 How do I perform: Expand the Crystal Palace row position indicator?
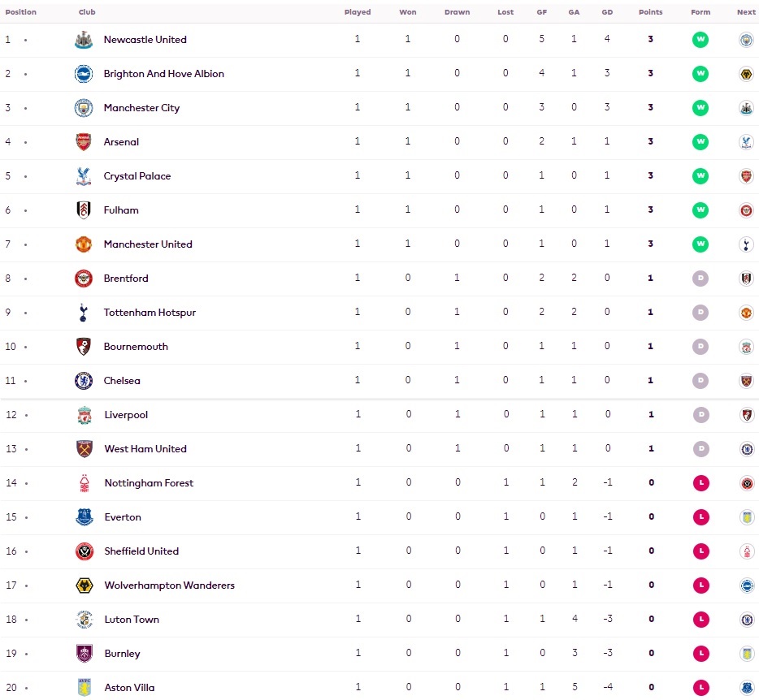pos(25,176)
